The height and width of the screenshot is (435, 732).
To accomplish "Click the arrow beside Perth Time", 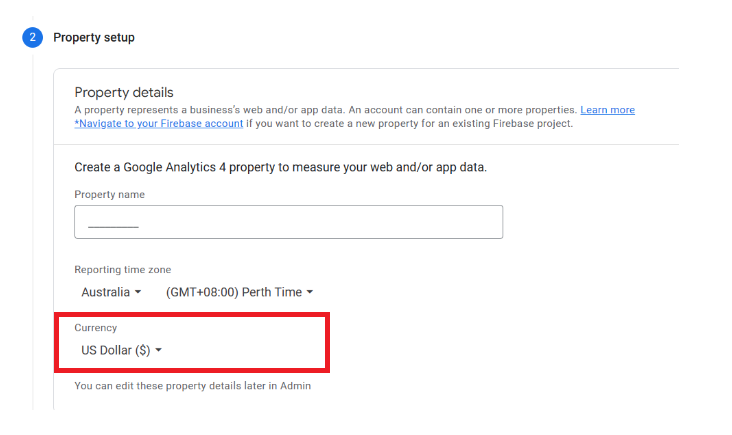I will coord(310,292).
